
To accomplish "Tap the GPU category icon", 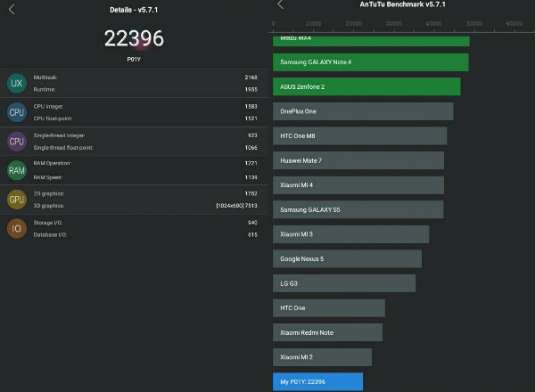I will (x=17, y=200).
